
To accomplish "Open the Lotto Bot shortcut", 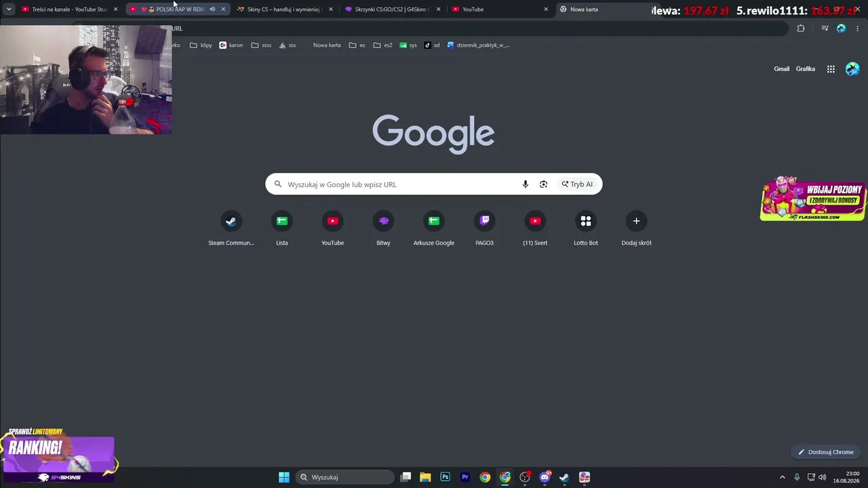I will (x=586, y=229).
